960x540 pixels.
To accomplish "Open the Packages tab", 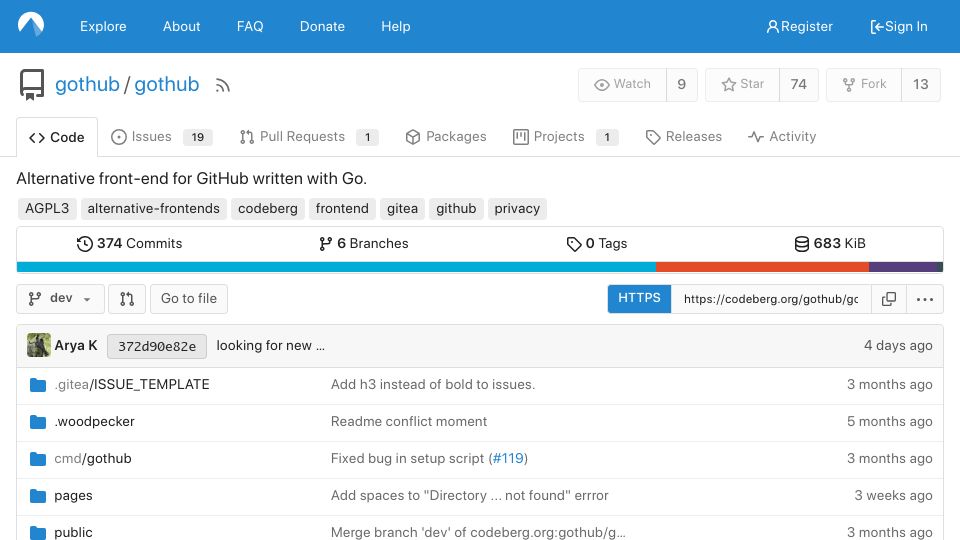I will (446, 137).
